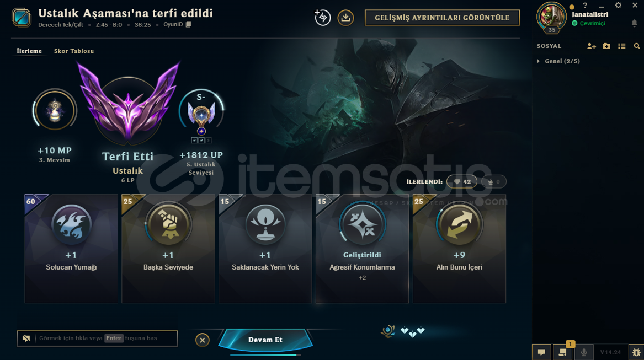Image resolution: width=644 pixels, height=360 pixels.
Task: Open the friend search magnifier icon
Action: point(637,46)
